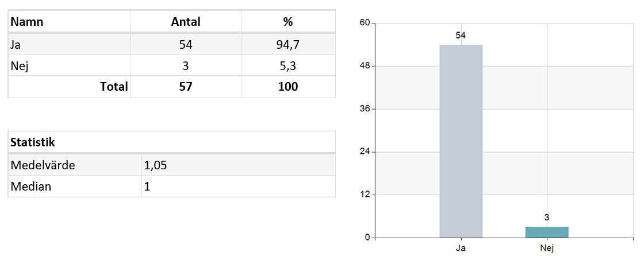
Task: Select the Median label
Action: click(31, 187)
